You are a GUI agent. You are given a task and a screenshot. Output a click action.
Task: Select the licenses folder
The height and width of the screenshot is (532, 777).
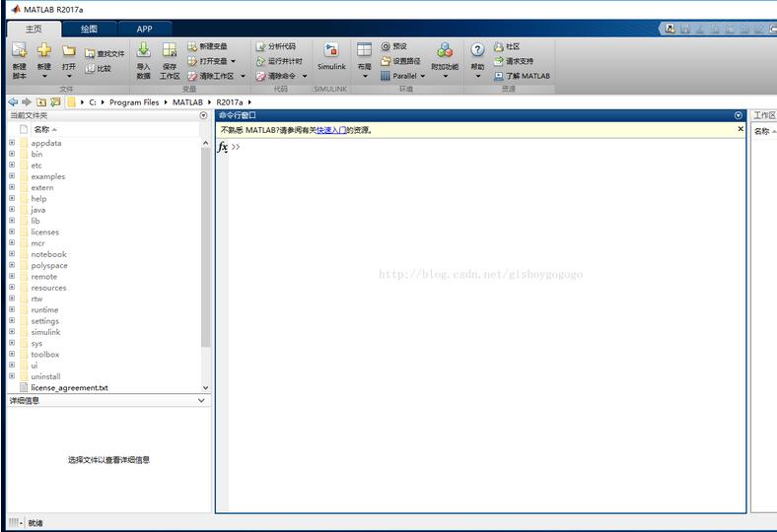click(x=44, y=233)
